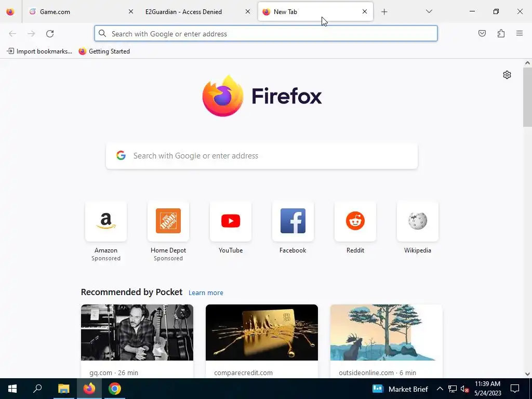The width and height of the screenshot is (532, 399).
Task: Open Windows taskbar search
Action: click(37, 389)
